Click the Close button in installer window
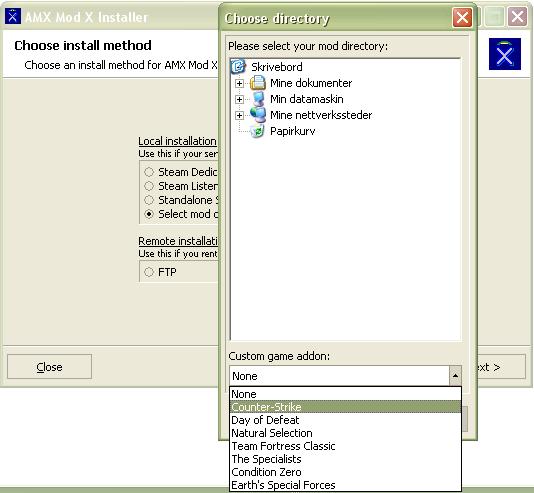The height and width of the screenshot is (493, 534). tap(49, 367)
